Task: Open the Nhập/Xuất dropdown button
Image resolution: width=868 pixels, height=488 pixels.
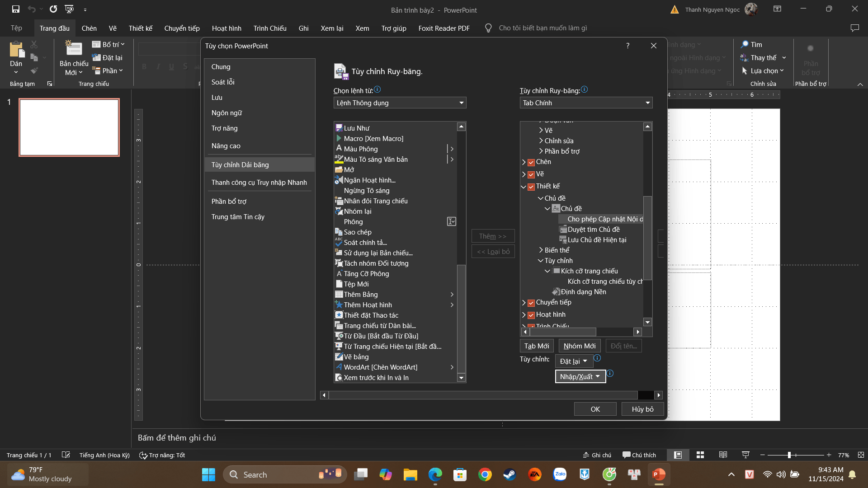Action: click(x=580, y=376)
